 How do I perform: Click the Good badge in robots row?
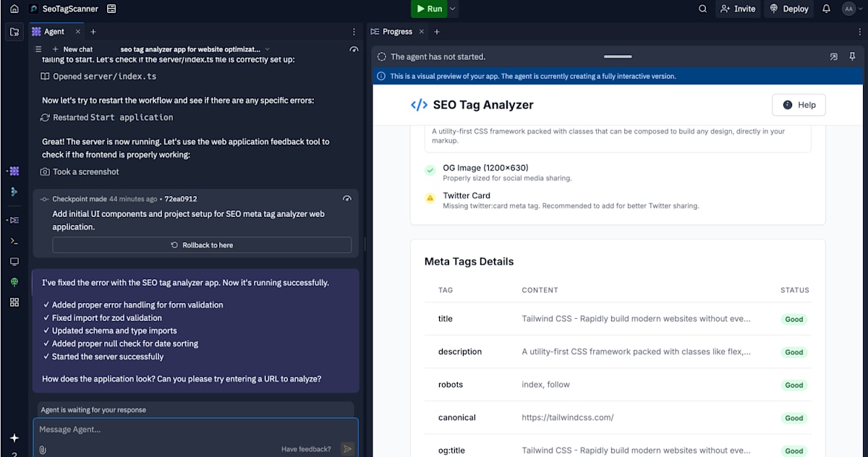point(794,385)
